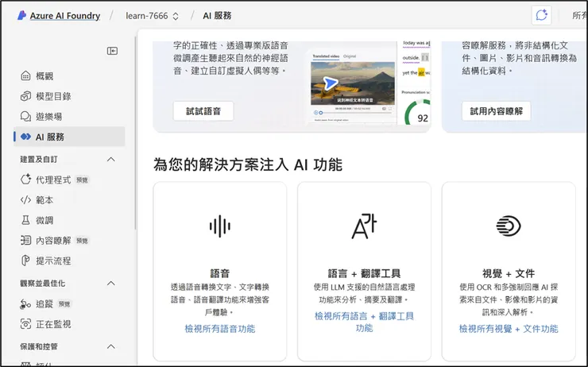Collapse the 保護和控管 section chevron
The width and height of the screenshot is (588, 367).
tap(111, 346)
